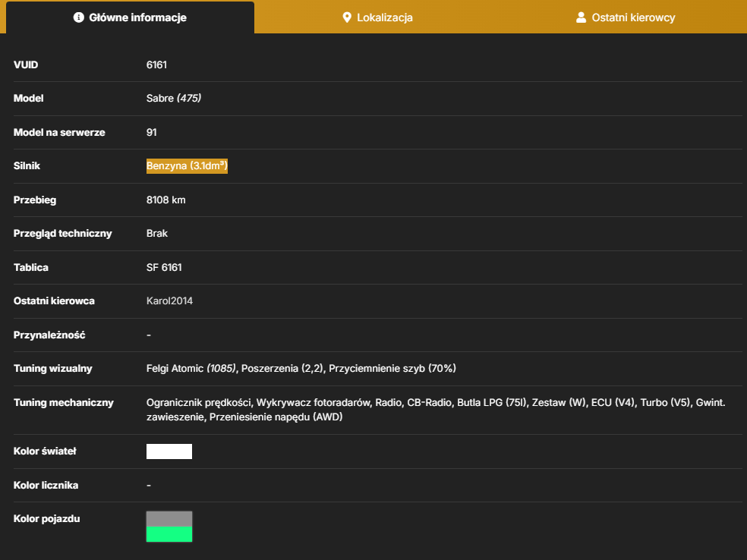Click the map pin icon beside Lokalizacja
The image size is (747, 560).
[x=347, y=17]
